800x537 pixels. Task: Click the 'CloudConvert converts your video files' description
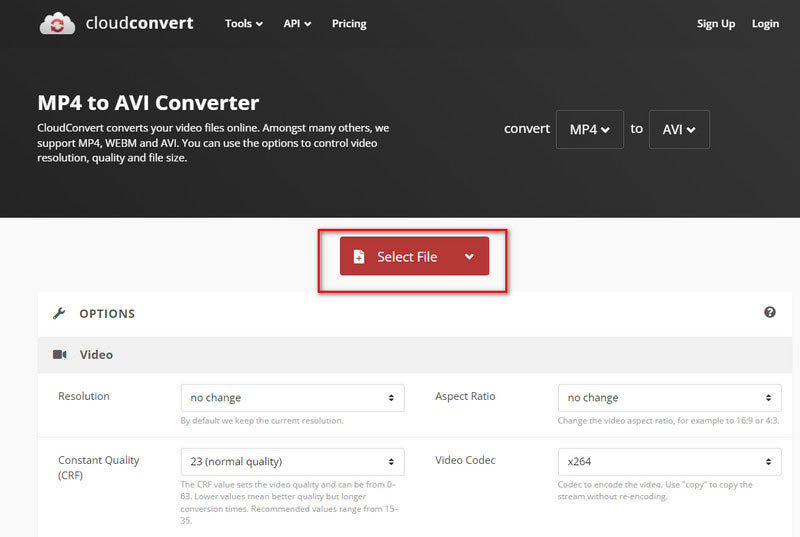click(x=213, y=143)
